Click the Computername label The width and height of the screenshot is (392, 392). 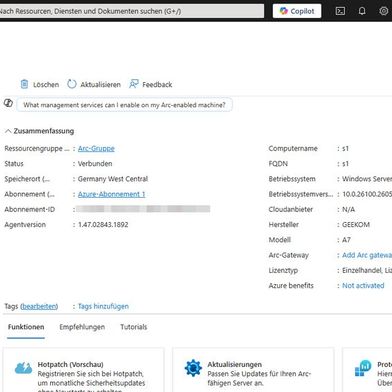(293, 149)
